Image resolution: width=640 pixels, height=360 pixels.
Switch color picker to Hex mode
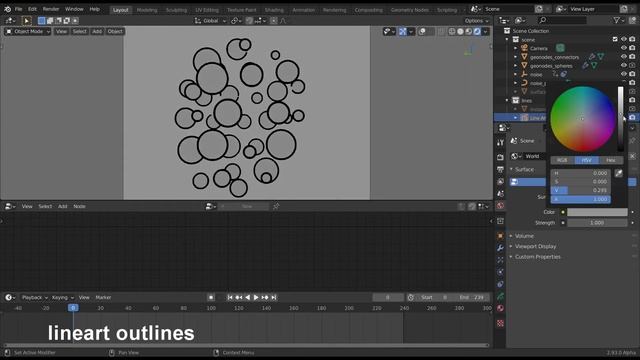pos(611,160)
